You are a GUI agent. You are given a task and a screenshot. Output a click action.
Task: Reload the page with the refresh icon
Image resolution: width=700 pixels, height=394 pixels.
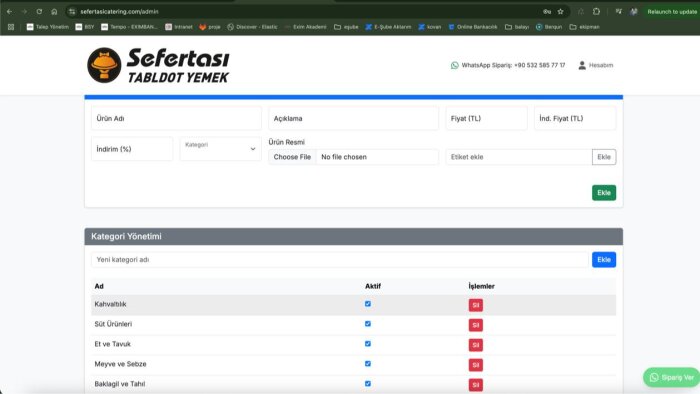39,12
